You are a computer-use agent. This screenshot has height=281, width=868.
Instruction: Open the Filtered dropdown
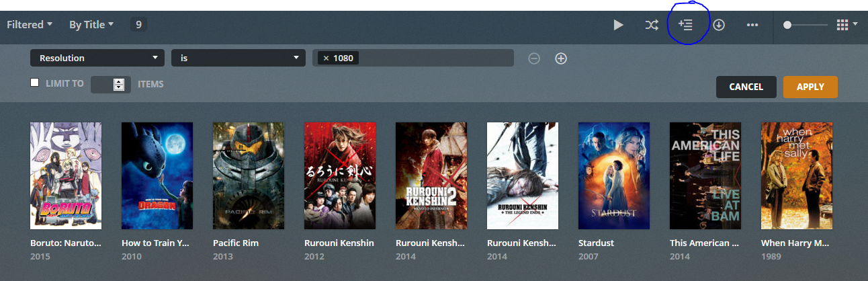point(30,25)
